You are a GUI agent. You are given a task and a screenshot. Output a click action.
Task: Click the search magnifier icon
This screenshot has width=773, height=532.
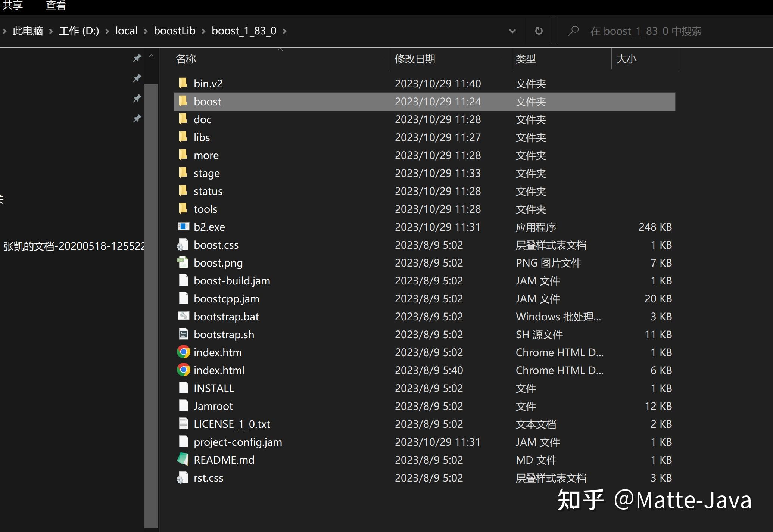pyautogui.click(x=573, y=31)
